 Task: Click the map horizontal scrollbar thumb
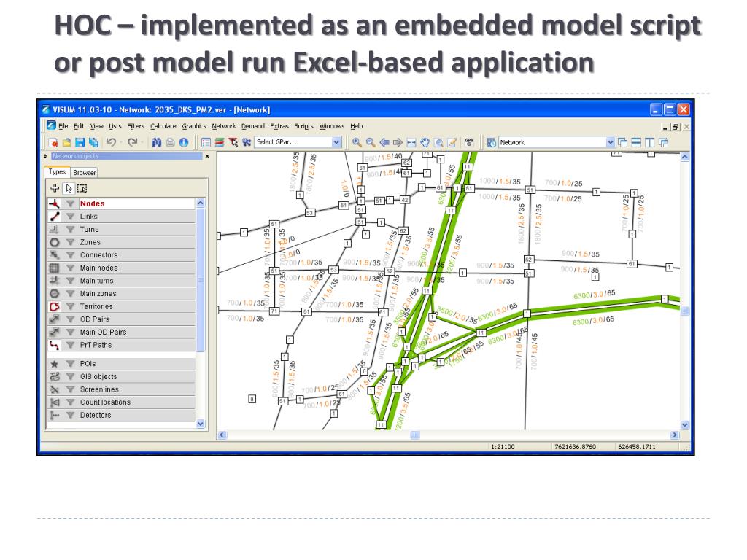(x=415, y=435)
